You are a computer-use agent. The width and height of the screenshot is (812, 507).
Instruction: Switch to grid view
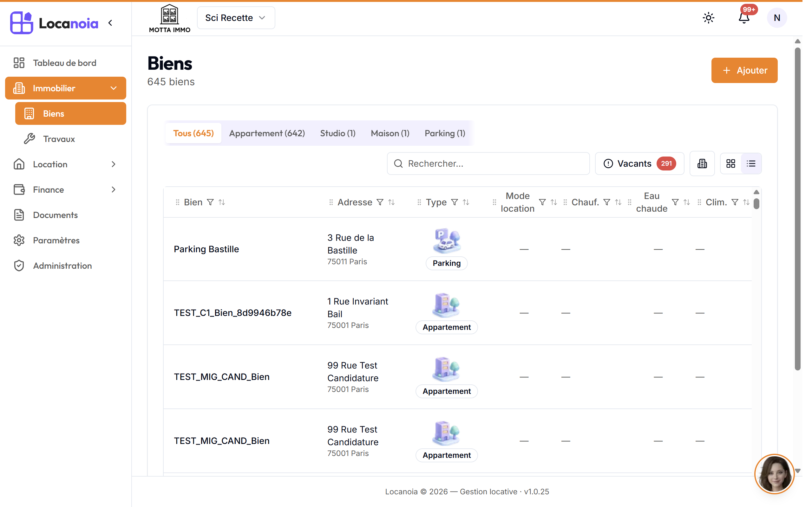point(730,164)
